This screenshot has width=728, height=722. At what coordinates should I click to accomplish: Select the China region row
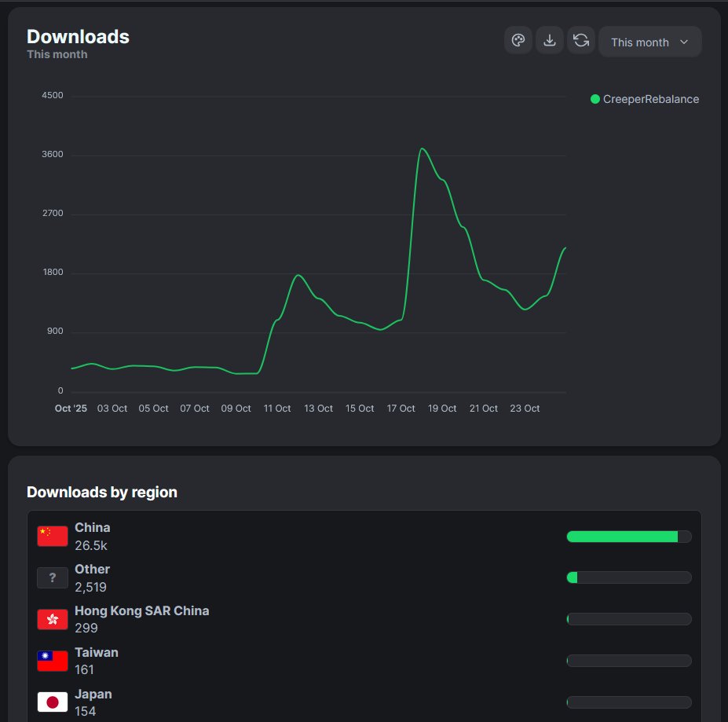314,535
